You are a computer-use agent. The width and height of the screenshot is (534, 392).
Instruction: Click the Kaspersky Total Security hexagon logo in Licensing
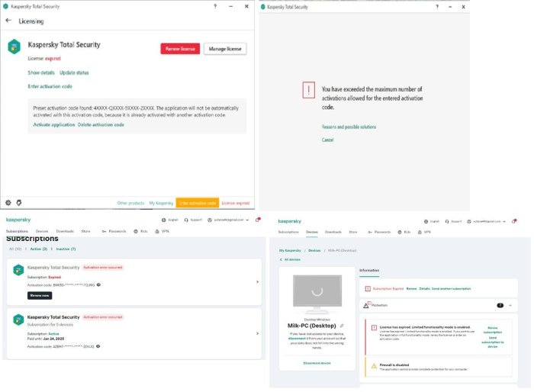pos(14,47)
